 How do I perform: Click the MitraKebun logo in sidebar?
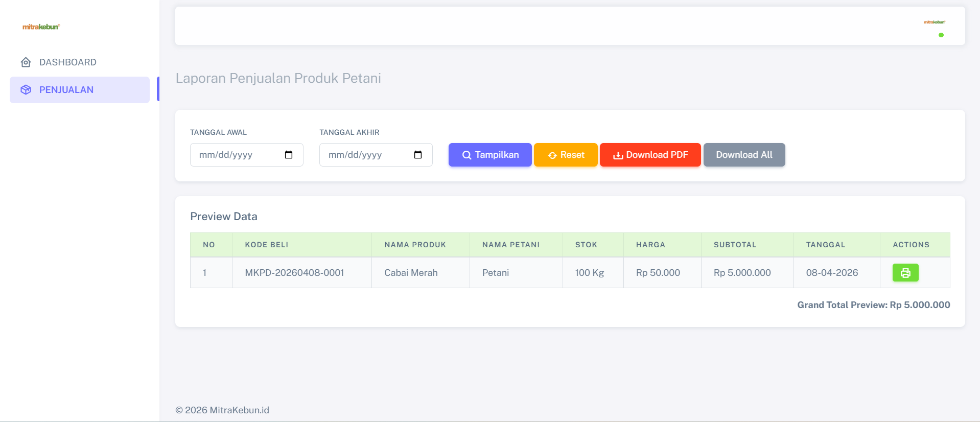(x=41, y=27)
